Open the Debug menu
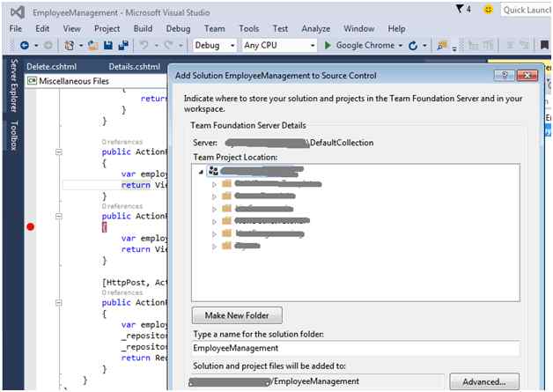This screenshot has width=553, height=392. point(178,28)
